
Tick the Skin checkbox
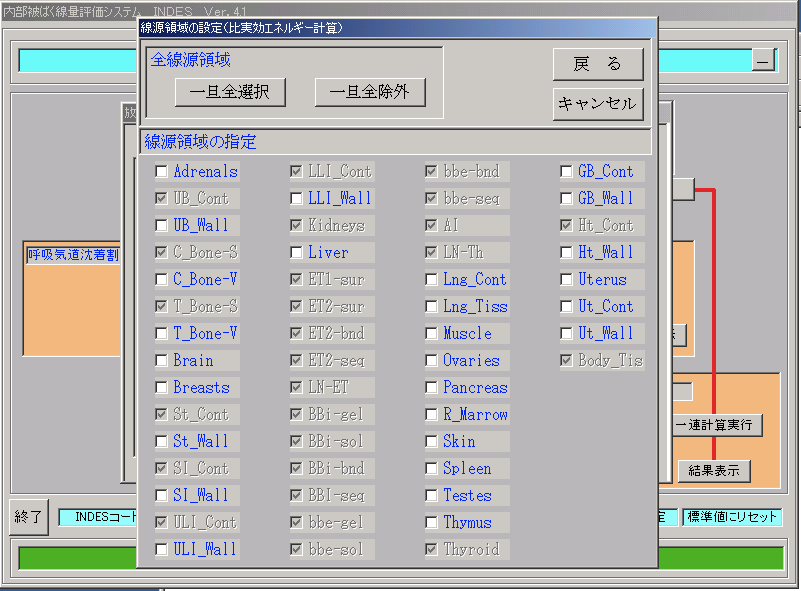point(431,442)
